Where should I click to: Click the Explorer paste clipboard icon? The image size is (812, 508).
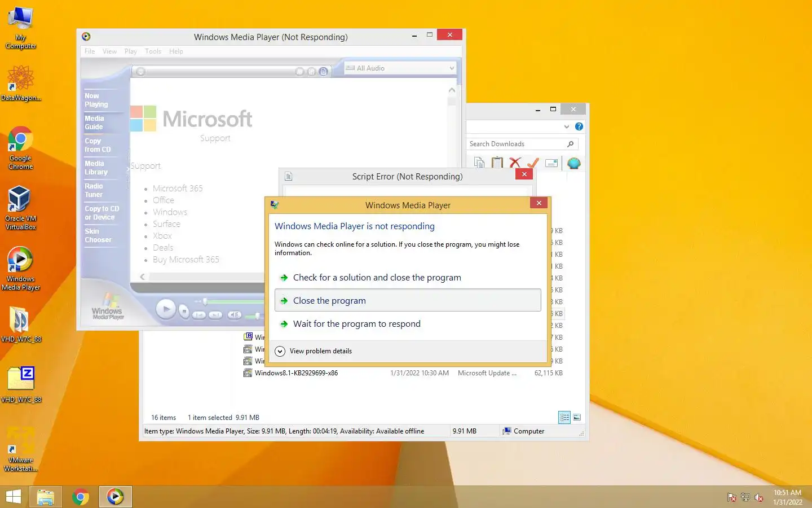click(497, 163)
